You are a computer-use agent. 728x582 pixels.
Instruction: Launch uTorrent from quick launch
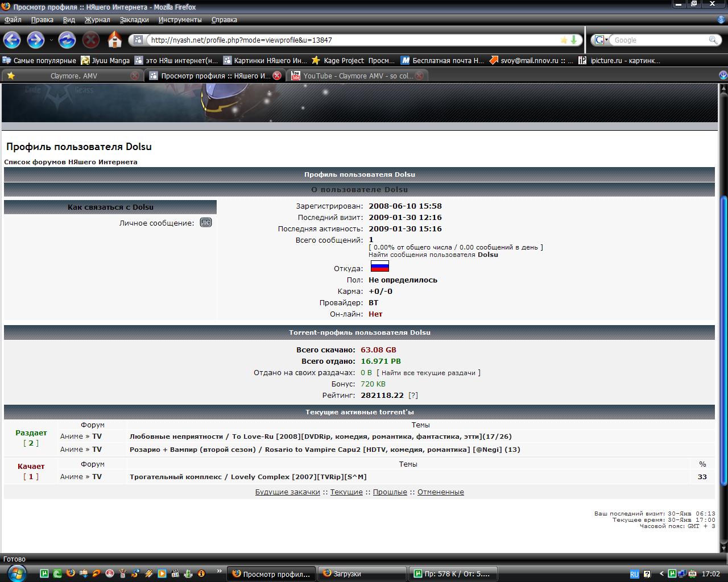point(44,573)
